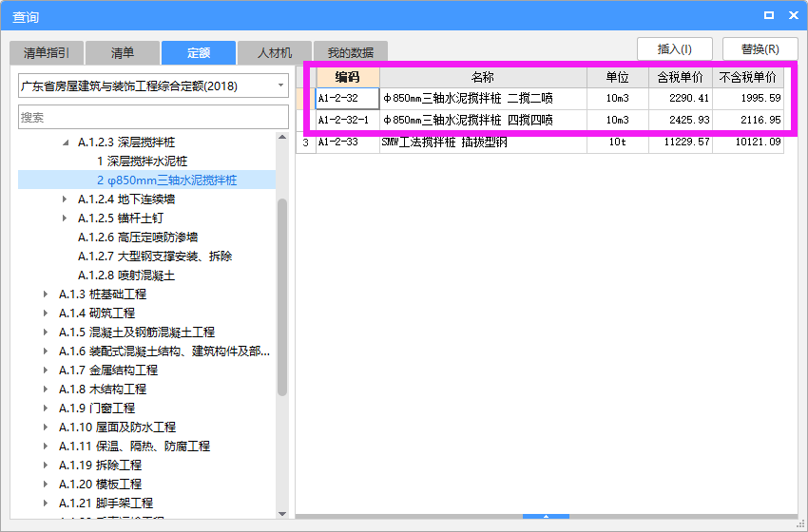Click tree scrollbar down arrow

[282, 513]
